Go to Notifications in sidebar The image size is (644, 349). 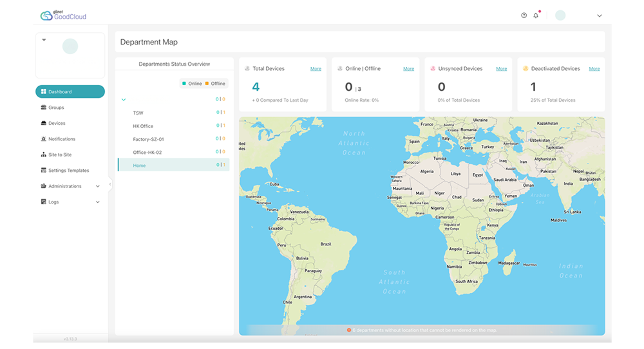[62, 139]
